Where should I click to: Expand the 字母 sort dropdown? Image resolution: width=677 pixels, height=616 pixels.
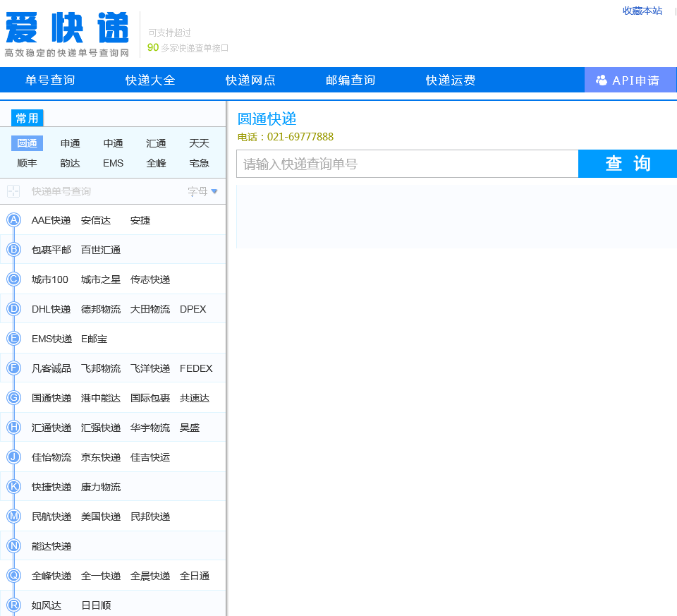coord(203,191)
